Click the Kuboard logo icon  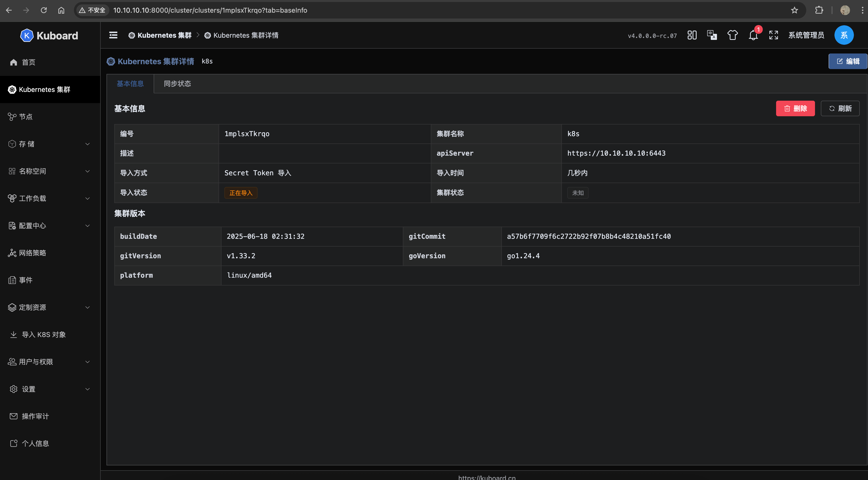[27, 36]
